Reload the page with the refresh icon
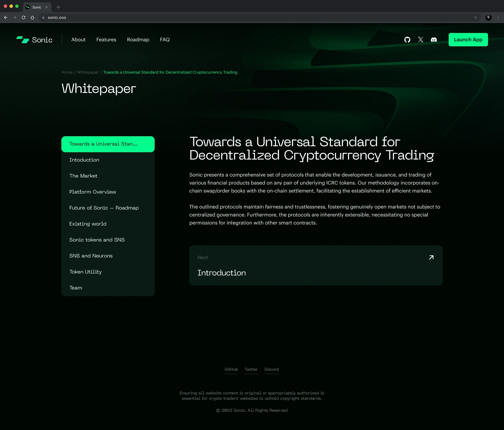This screenshot has height=430, width=504. (x=24, y=17)
